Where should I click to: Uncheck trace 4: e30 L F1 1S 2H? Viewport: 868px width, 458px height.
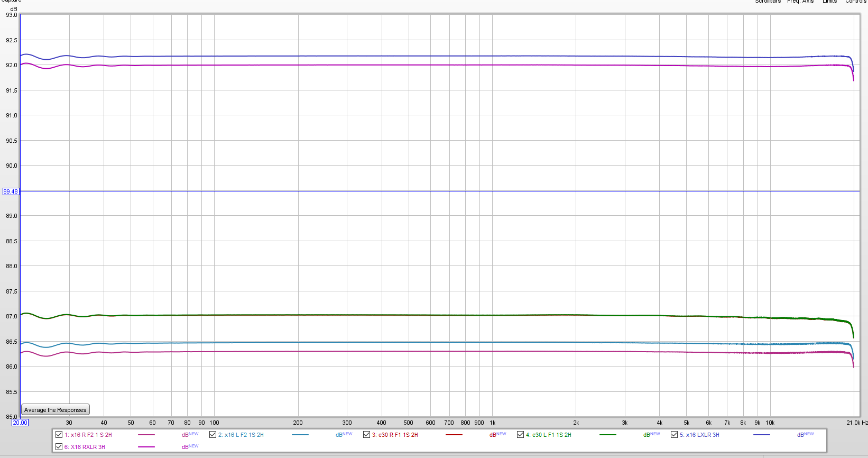520,435
